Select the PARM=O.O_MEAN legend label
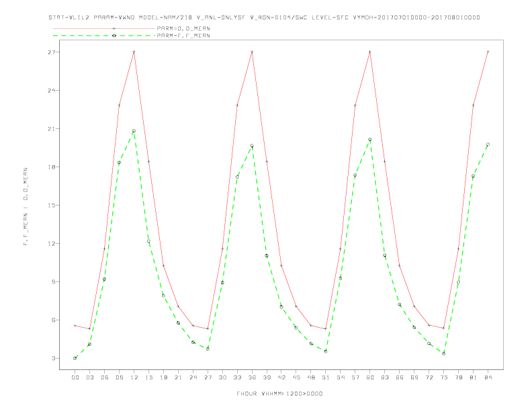 click(x=183, y=28)
